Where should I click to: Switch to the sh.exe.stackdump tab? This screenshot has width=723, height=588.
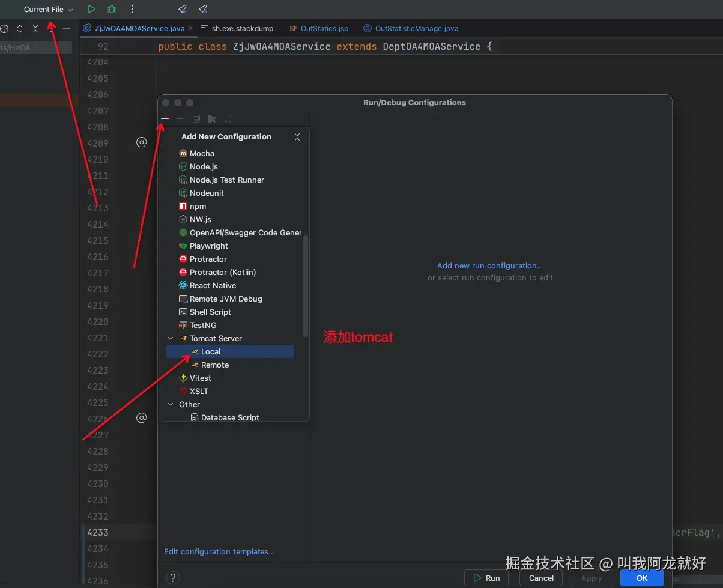pyautogui.click(x=237, y=28)
